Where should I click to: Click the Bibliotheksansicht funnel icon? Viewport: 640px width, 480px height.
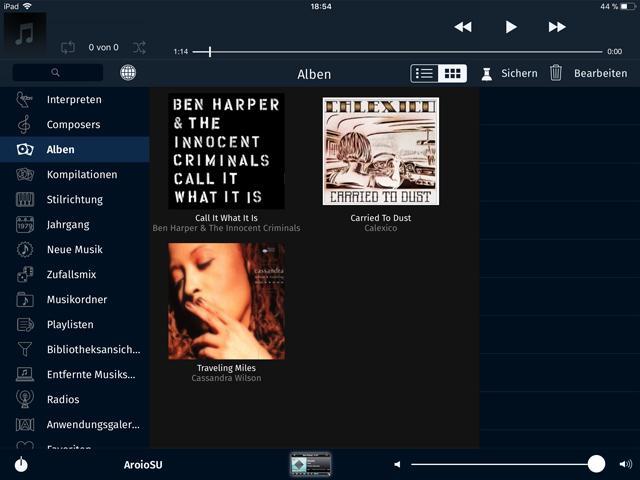(25, 349)
